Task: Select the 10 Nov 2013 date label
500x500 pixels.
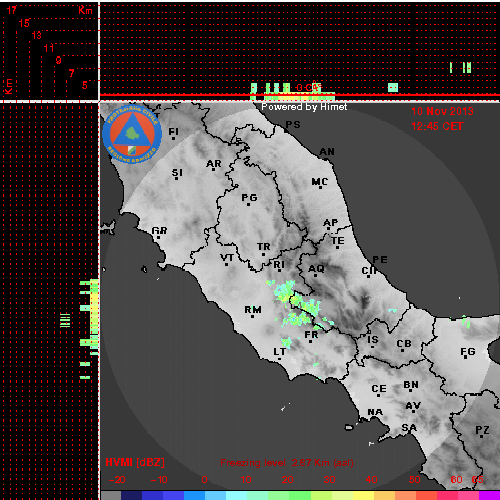Action: click(442, 111)
